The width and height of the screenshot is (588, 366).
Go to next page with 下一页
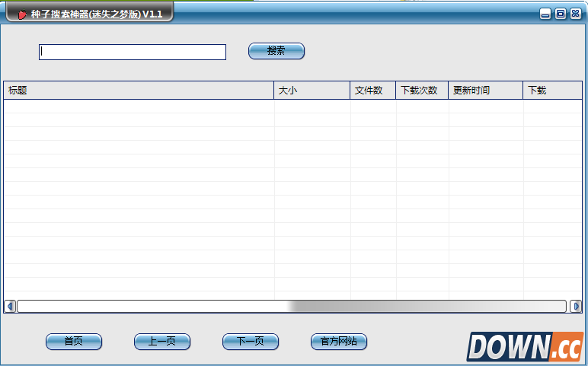251,342
